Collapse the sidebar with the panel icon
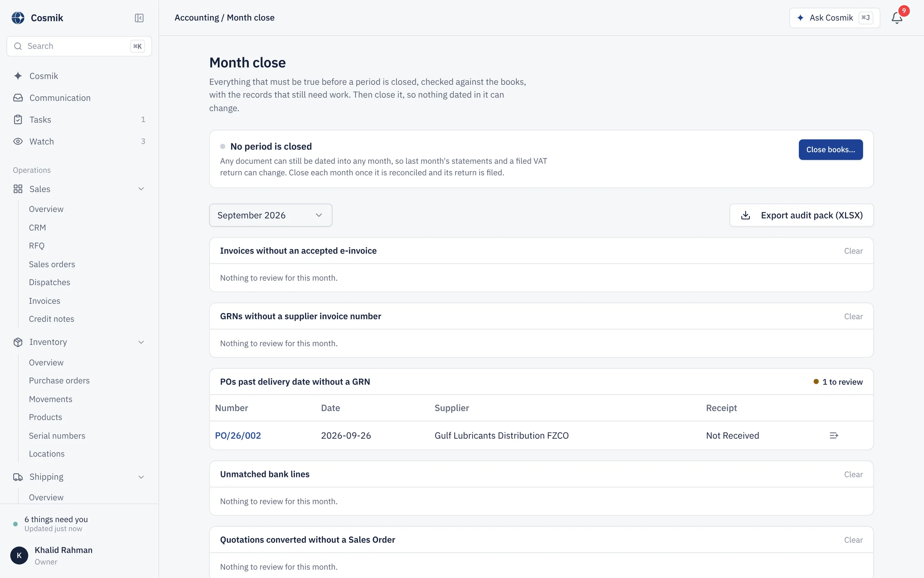Image resolution: width=924 pixels, height=578 pixels. 139,18
